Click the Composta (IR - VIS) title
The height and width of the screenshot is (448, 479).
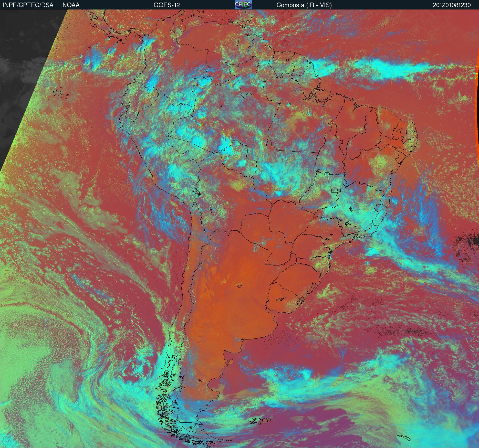[304, 5]
